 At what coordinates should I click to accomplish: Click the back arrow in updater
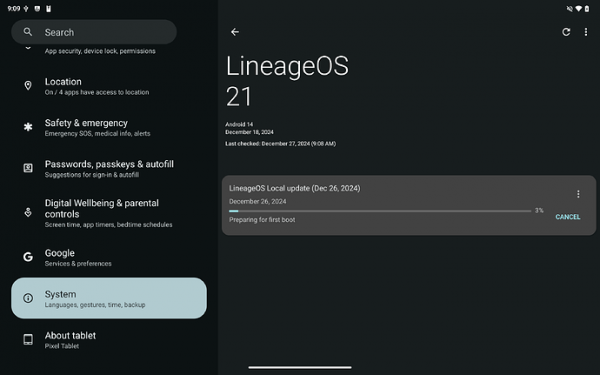[235, 32]
